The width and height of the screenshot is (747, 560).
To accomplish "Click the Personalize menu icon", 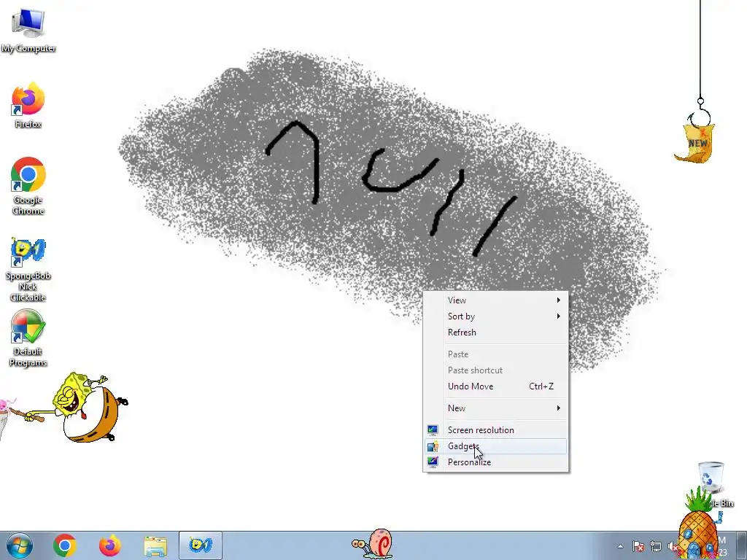I will point(433,462).
